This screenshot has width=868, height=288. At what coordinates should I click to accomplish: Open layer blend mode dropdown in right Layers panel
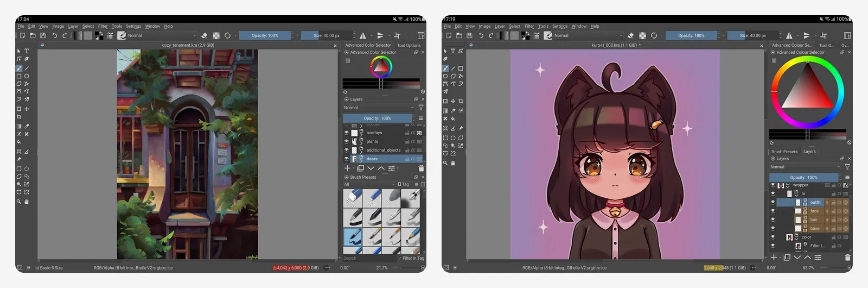click(805, 167)
